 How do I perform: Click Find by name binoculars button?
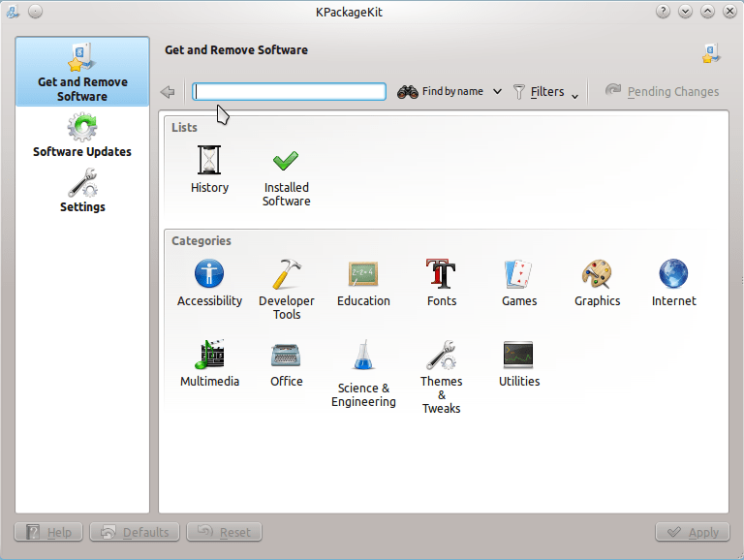pos(440,92)
